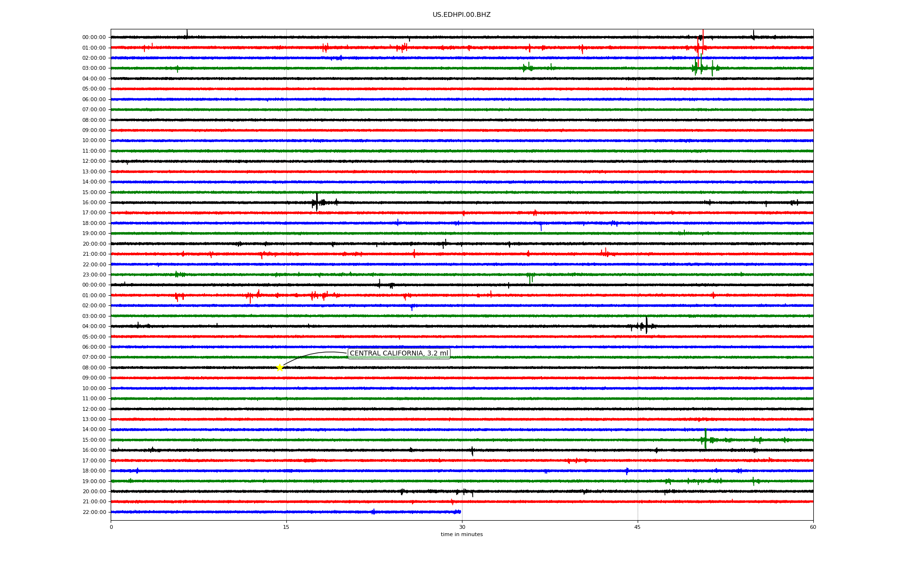Screen dimensions: 924x578
Task: Click the CENTRAL CALIFORNIA 3.2 ml annotation
Action: [x=398, y=354]
